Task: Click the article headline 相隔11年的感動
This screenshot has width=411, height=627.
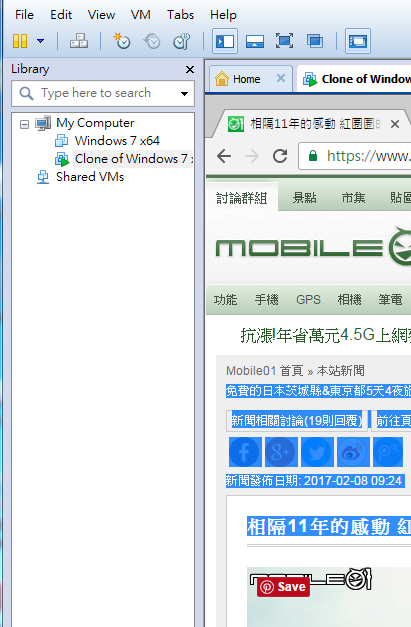Action: point(329,527)
